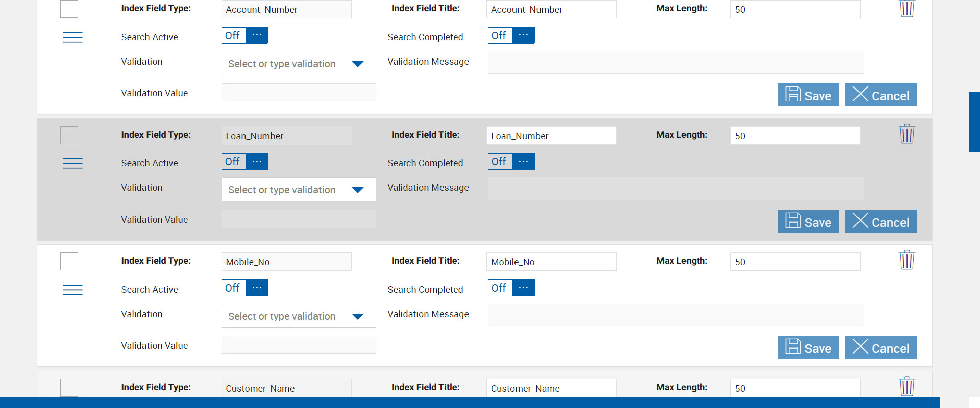This screenshot has height=408, width=980.
Task: Click the reorder handle of Mobile_No row
Action: (x=72, y=290)
